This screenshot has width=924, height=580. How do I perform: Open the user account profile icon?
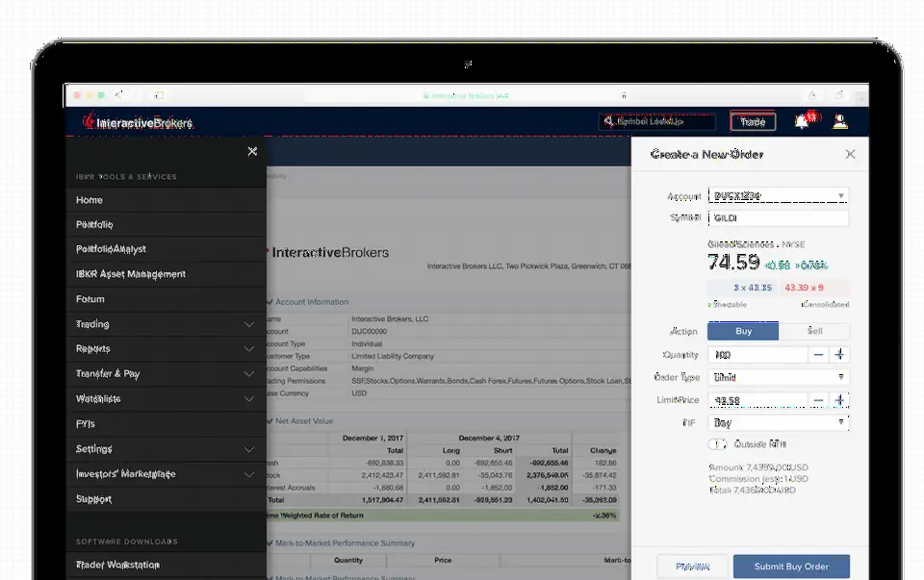pyautogui.click(x=839, y=122)
